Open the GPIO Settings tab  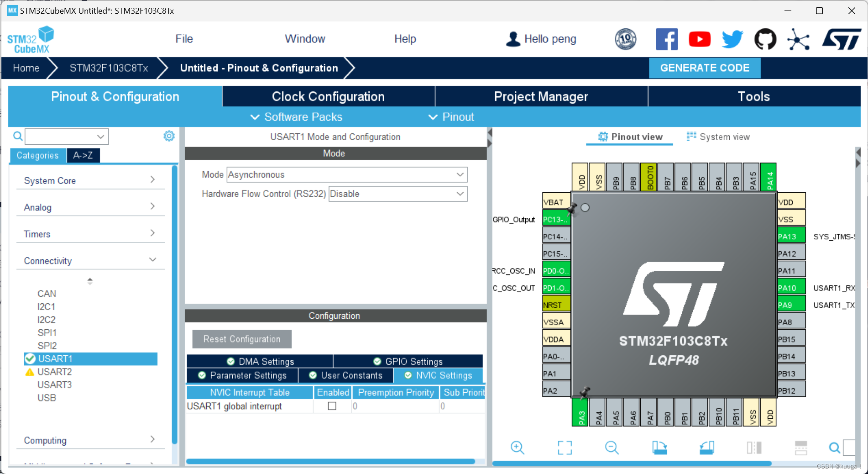tap(408, 361)
